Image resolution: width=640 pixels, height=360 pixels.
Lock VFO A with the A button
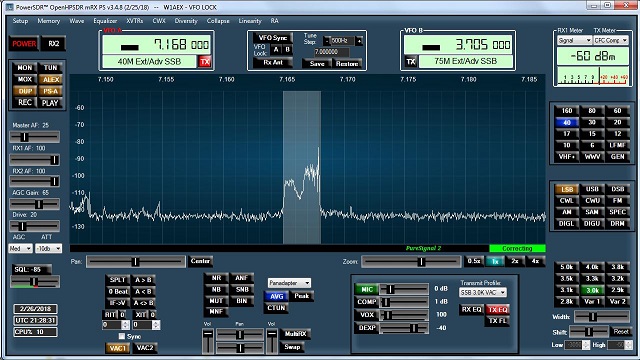click(276, 49)
